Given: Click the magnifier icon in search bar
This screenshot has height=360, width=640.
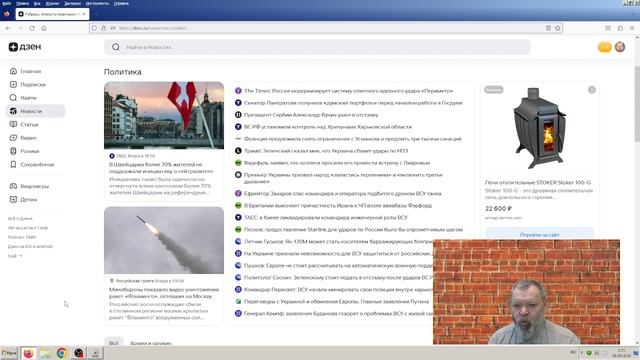Looking at the screenshot, I should coord(116,47).
